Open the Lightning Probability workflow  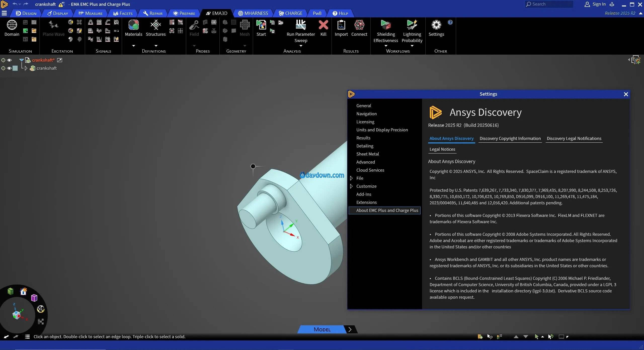tap(412, 25)
